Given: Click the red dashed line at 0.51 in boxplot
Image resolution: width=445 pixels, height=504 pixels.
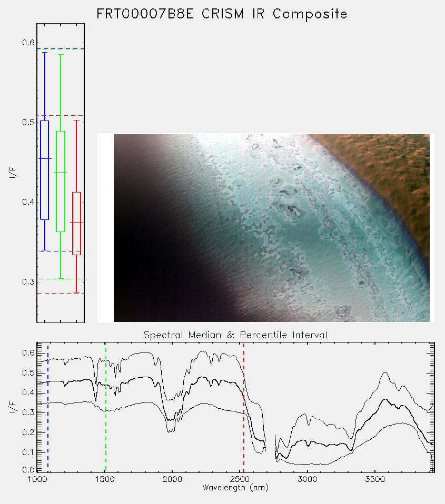Looking at the screenshot, I should pyautogui.click(x=61, y=115).
